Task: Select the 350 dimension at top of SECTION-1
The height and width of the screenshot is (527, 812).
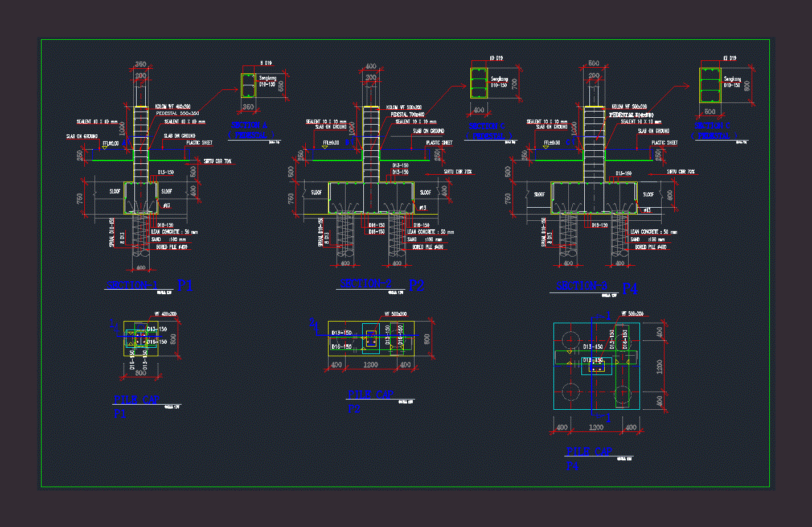Action: [140, 64]
